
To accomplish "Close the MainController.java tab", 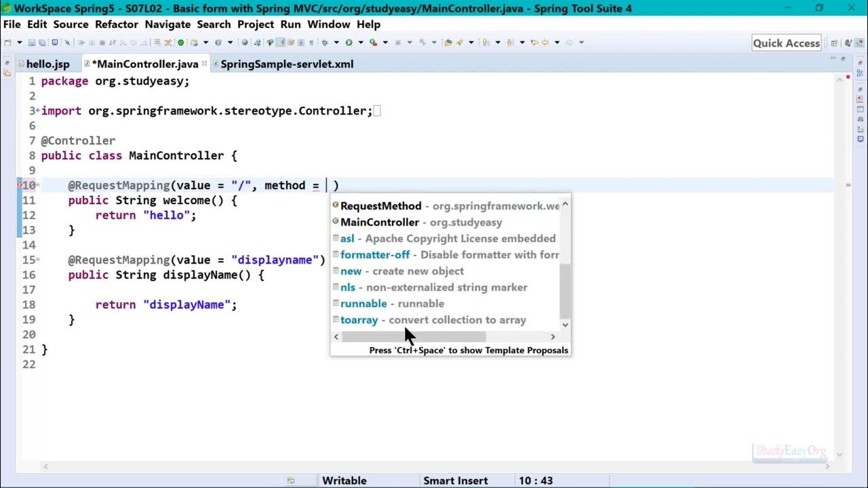I will 204,64.
